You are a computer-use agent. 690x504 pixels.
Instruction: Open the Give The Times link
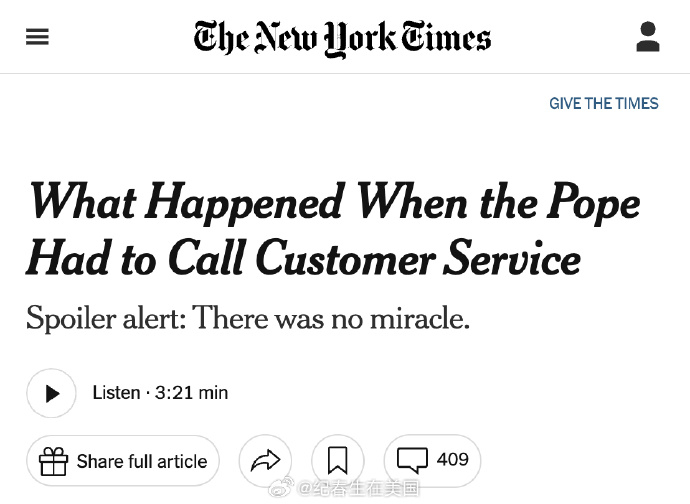pyautogui.click(x=604, y=103)
